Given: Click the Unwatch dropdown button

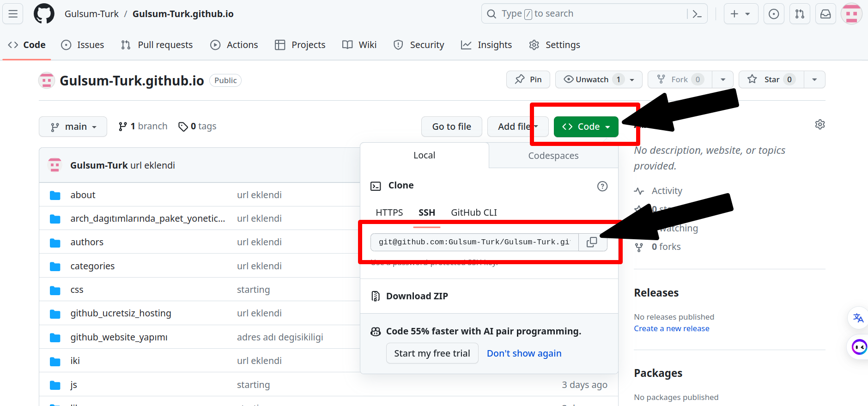Looking at the screenshot, I should coord(599,79).
